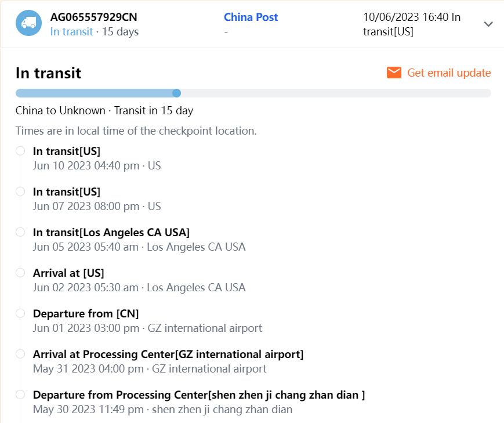Click the blue In transit status label
Screen dimensions: 504x423
(71, 32)
